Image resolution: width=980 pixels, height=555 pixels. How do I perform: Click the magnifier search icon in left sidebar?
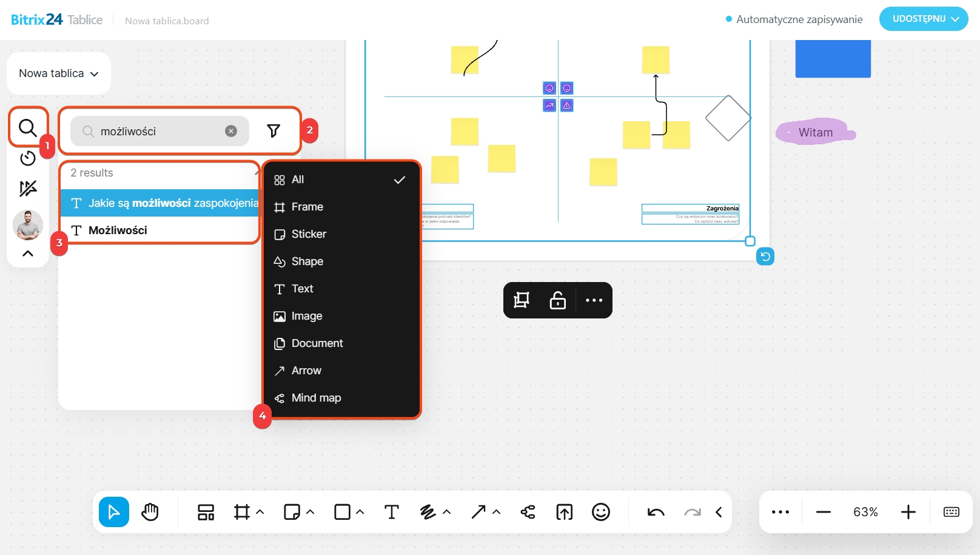28,128
